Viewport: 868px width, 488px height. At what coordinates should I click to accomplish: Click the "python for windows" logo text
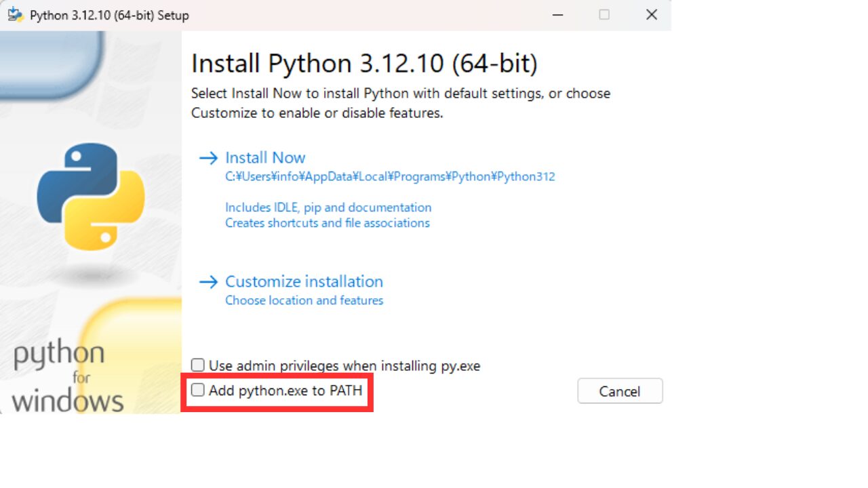point(66,377)
